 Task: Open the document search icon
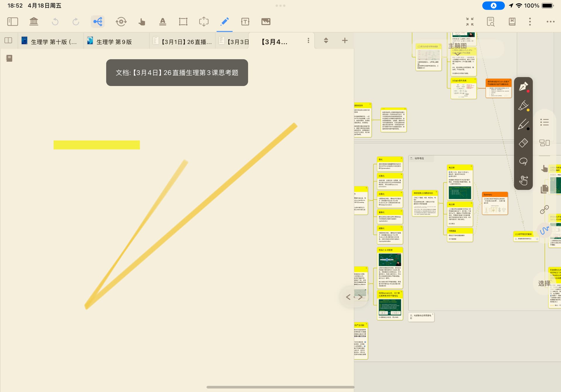click(x=491, y=22)
